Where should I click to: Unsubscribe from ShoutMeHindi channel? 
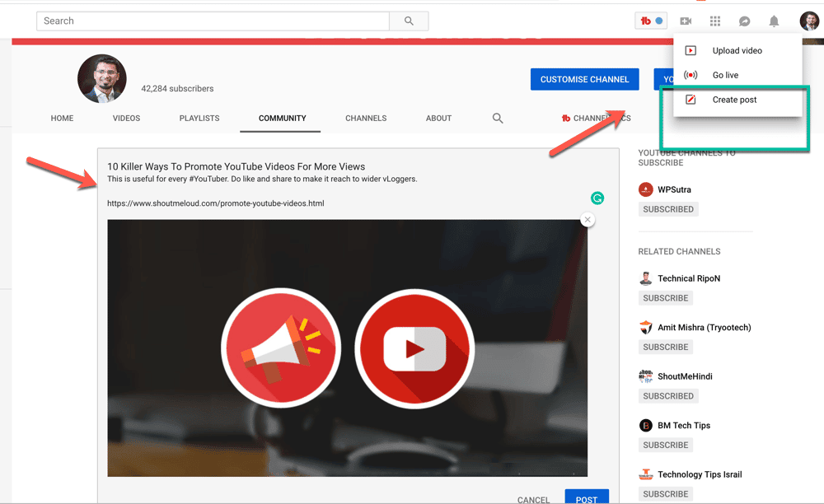pyautogui.click(x=668, y=395)
